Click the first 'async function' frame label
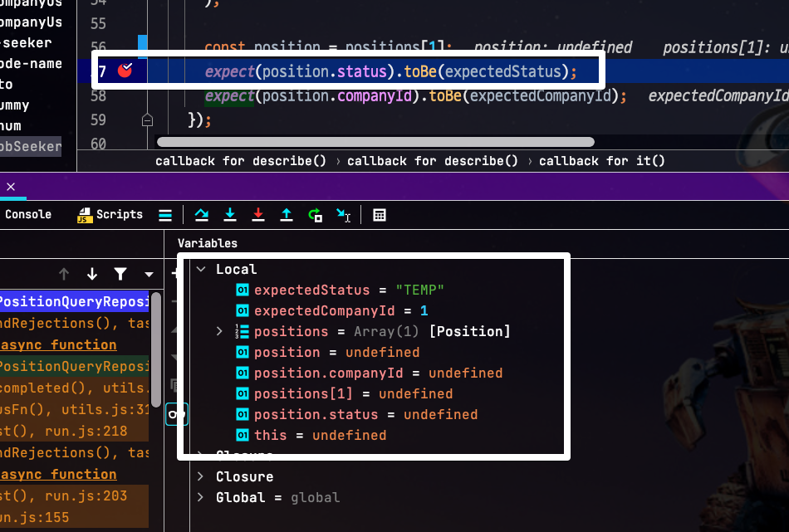 coord(59,345)
